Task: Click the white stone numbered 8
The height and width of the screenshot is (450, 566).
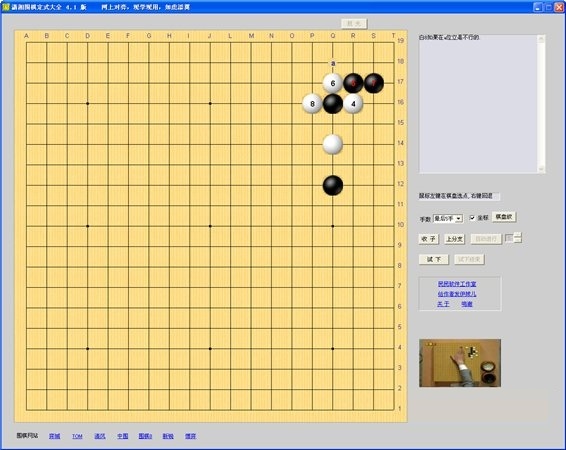Action: point(312,104)
